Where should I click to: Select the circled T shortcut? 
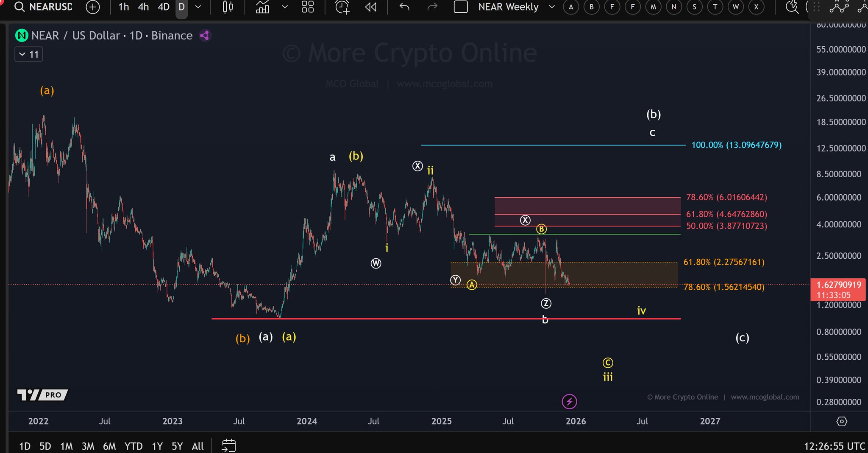pos(715,7)
